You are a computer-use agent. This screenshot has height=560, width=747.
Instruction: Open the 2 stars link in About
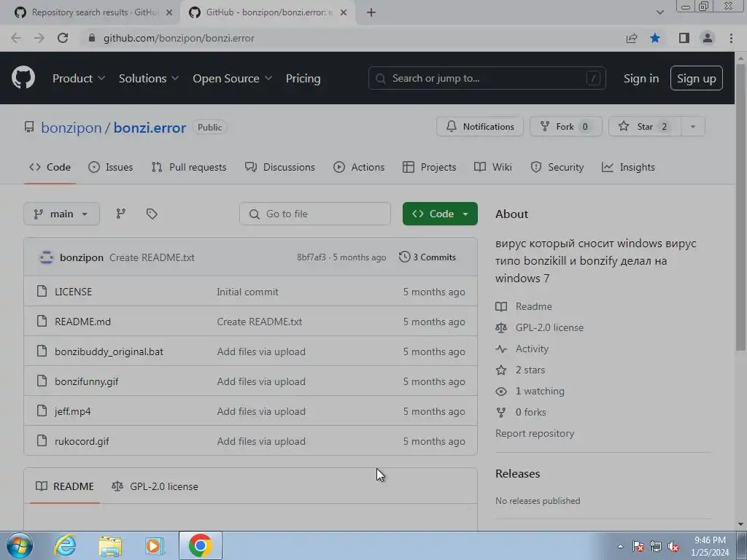tap(530, 370)
